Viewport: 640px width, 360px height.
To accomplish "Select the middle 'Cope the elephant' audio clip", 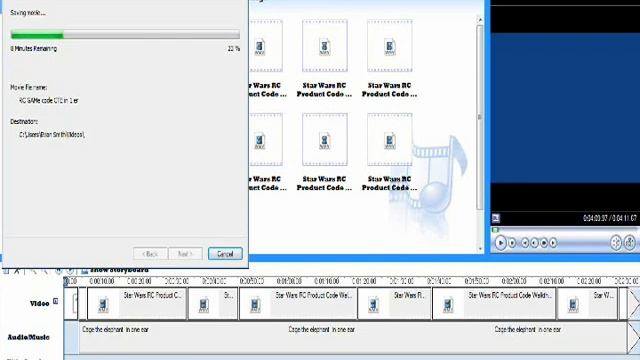I will (x=321, y=329).
